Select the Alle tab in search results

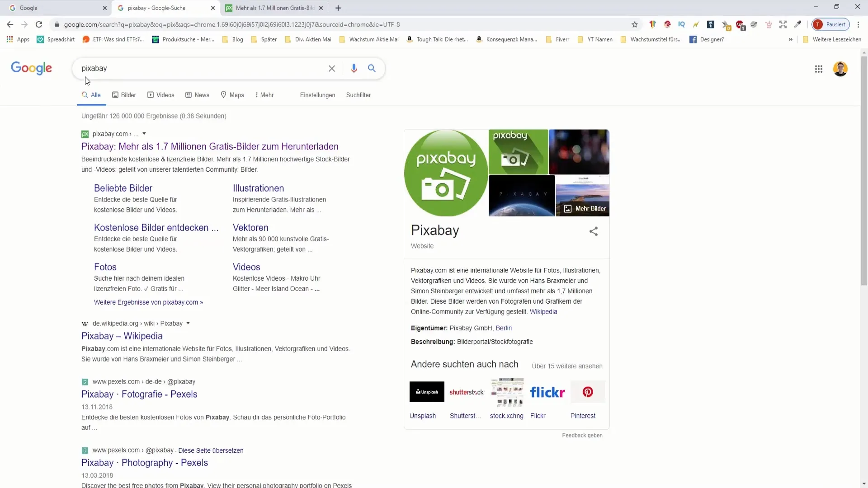point(95,95)
